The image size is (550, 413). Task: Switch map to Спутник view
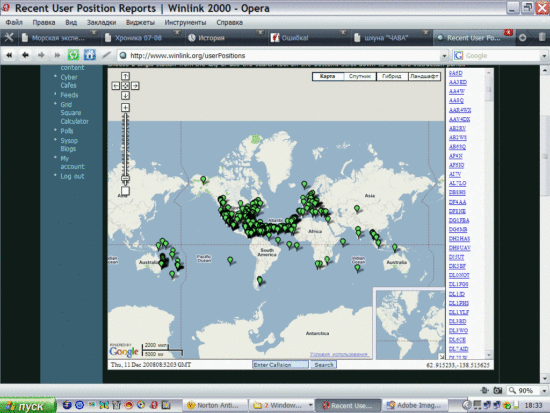coord(360,76)
